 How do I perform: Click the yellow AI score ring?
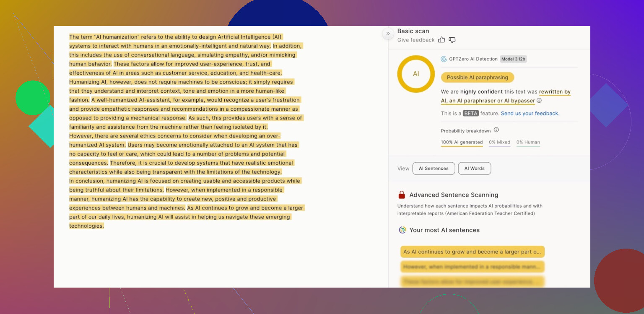[415, 74]
